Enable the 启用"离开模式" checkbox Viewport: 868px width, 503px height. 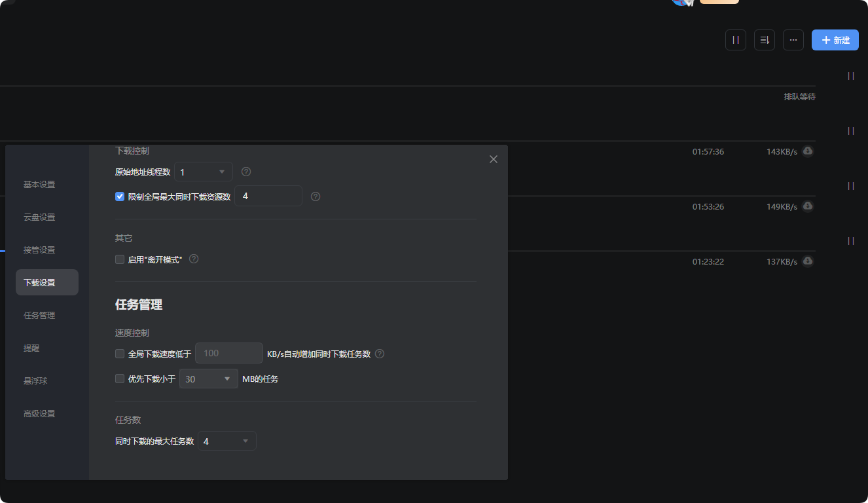(x=120, y=259)
